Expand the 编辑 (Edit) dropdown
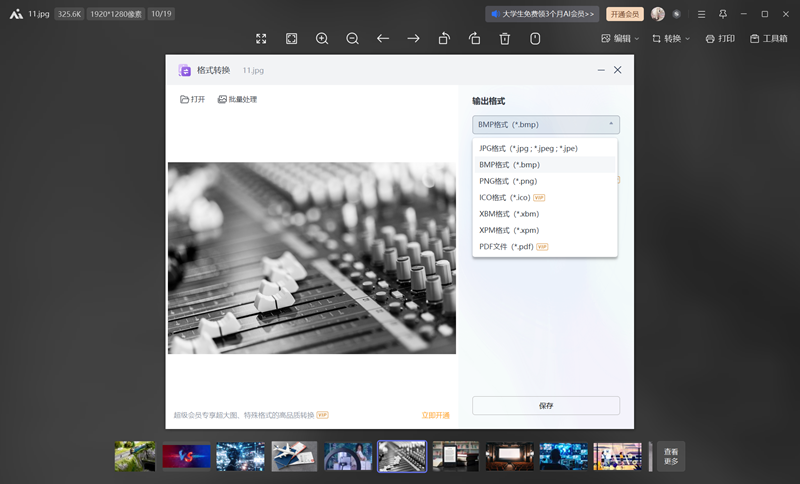This screenshot has width=800, height=484. click(620, 38)
